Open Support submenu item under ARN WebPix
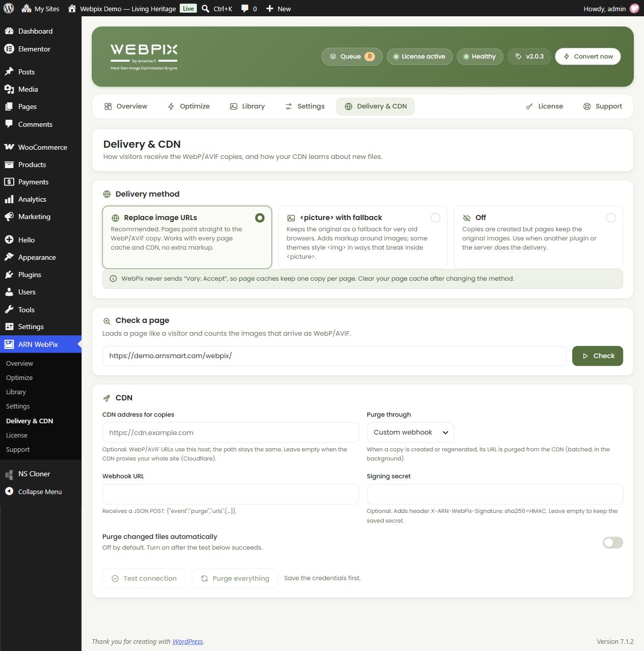The image size is (644, 651). click(18, 449)
